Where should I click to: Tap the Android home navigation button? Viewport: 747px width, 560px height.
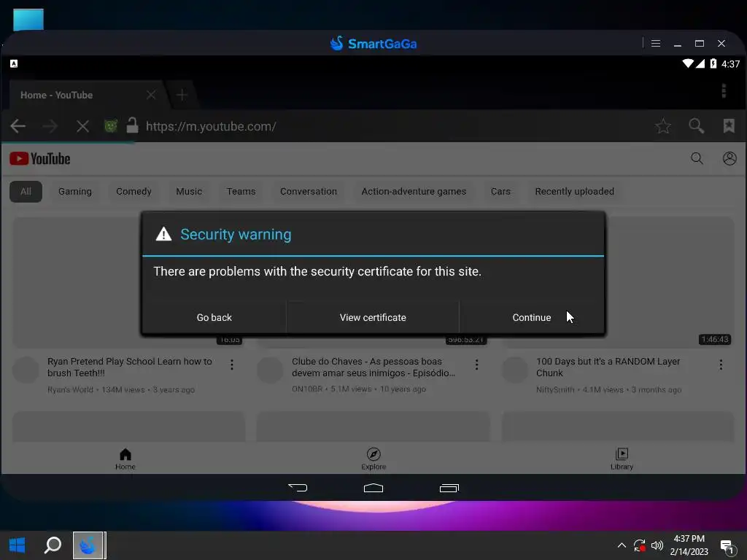(373, 488)
